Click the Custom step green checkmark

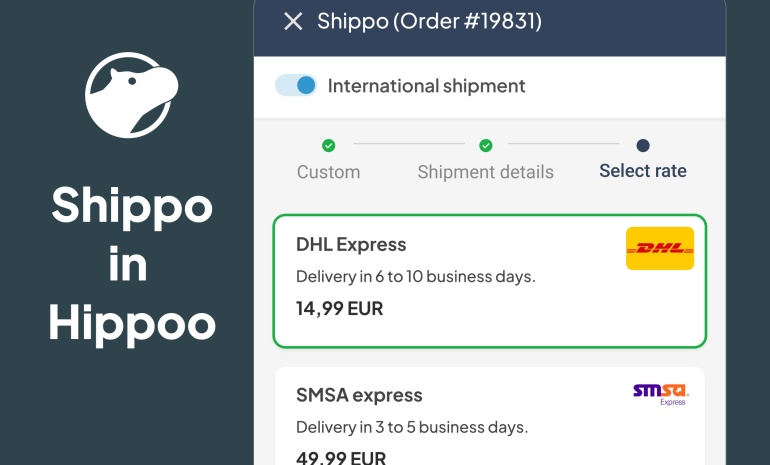(x=329, y=145)
